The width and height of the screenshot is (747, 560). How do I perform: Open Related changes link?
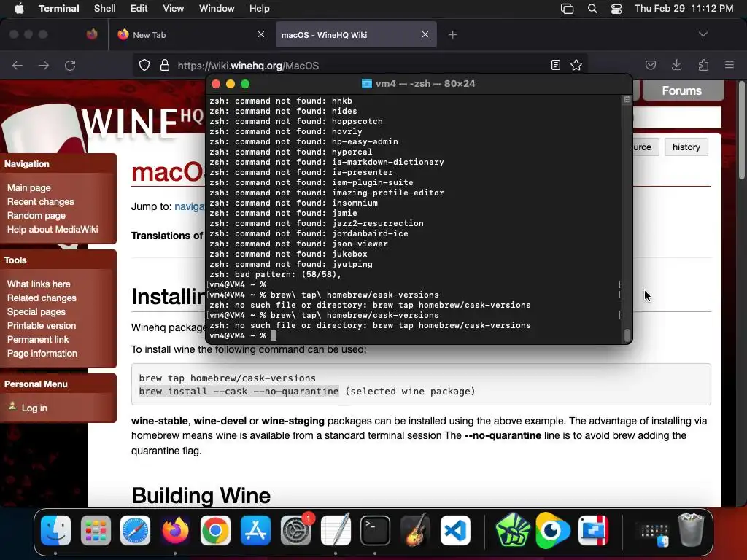[42, 297]
